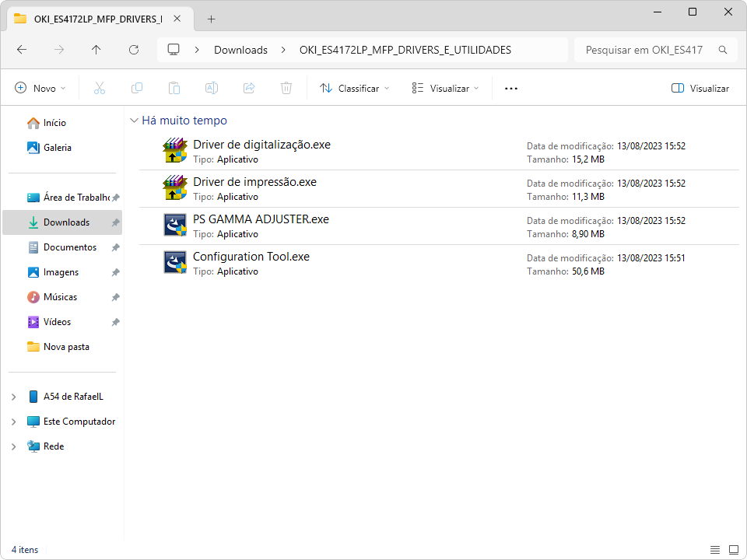
Task: Open Início in the sidebar
Action: 62,123
